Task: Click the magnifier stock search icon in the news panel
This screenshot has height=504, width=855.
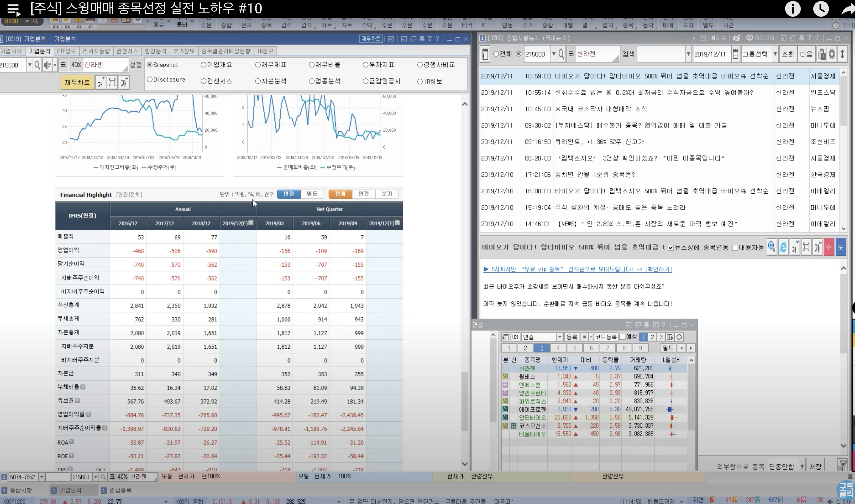Action: point(561,54)
